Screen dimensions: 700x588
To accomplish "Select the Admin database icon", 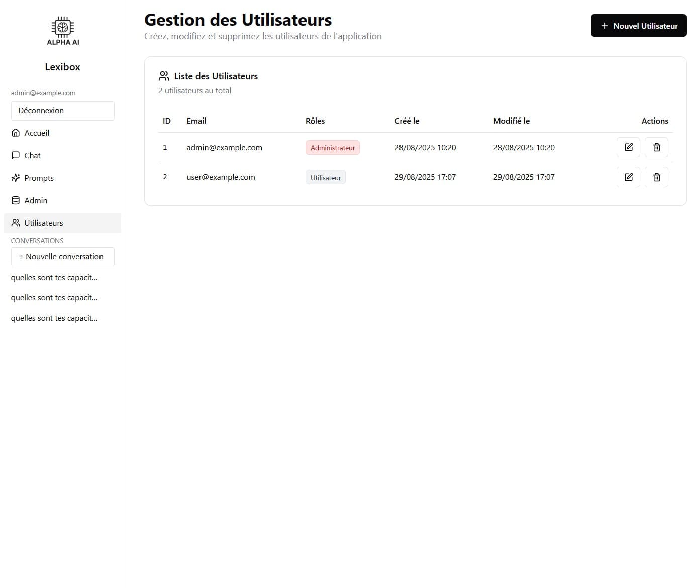I will [x=16, y=200].
